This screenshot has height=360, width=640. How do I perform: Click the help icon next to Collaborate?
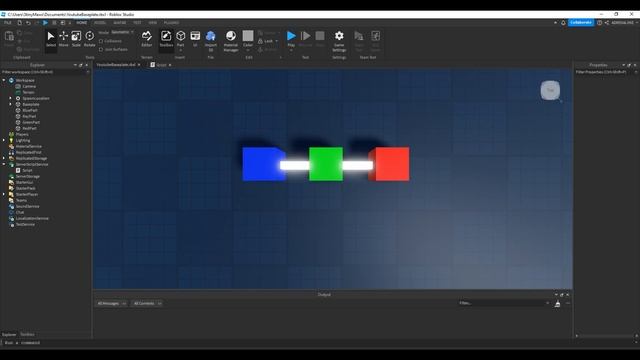(x=599, y=22)
